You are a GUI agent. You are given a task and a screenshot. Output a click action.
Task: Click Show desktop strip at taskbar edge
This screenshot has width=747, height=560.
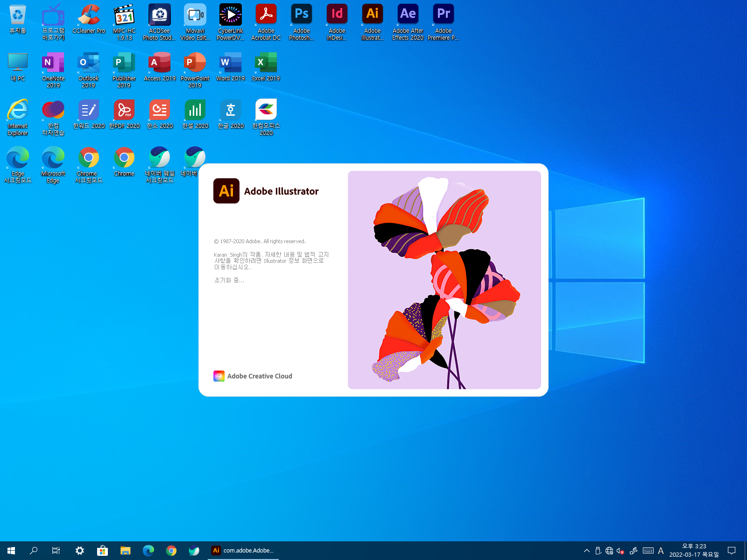[745, 551]
